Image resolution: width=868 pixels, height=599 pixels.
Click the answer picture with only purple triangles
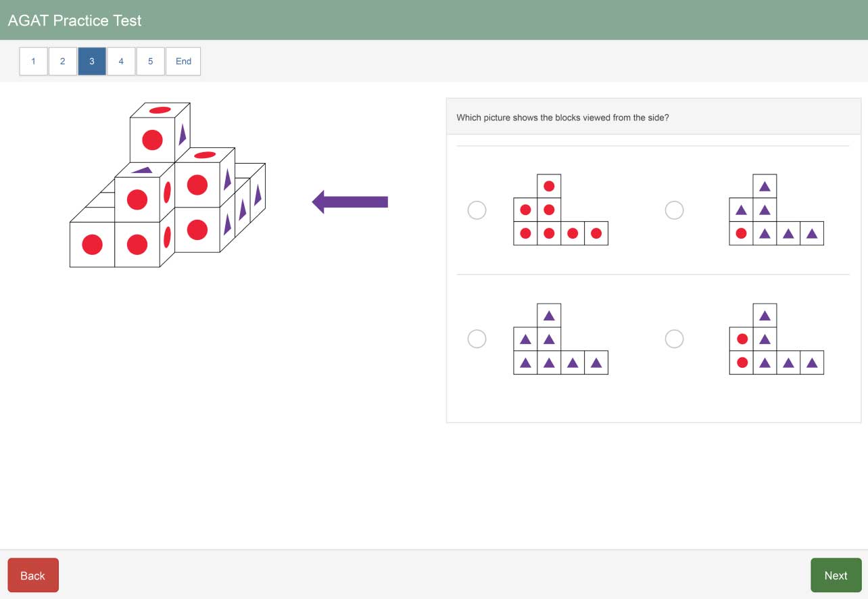coord(560,338)
